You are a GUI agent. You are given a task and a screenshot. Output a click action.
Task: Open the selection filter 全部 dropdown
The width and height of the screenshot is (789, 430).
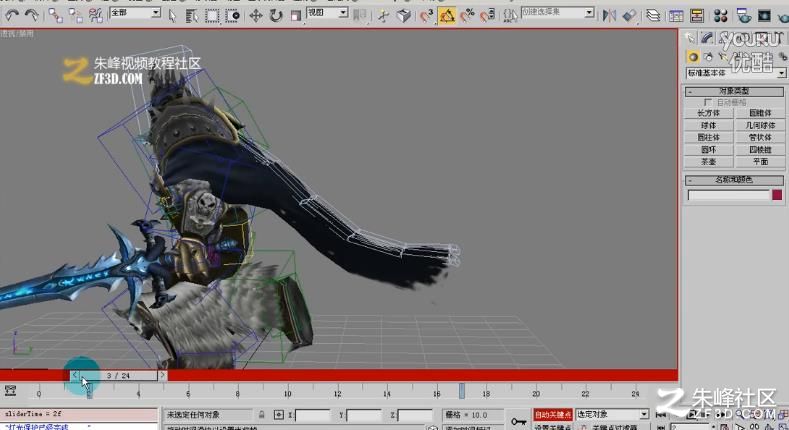click(x=135, y=13)
